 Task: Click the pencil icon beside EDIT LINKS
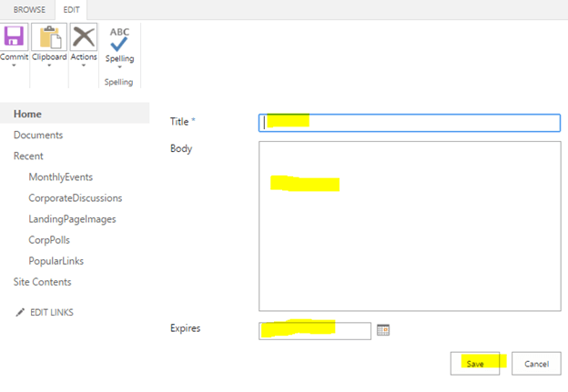[20, 312]
